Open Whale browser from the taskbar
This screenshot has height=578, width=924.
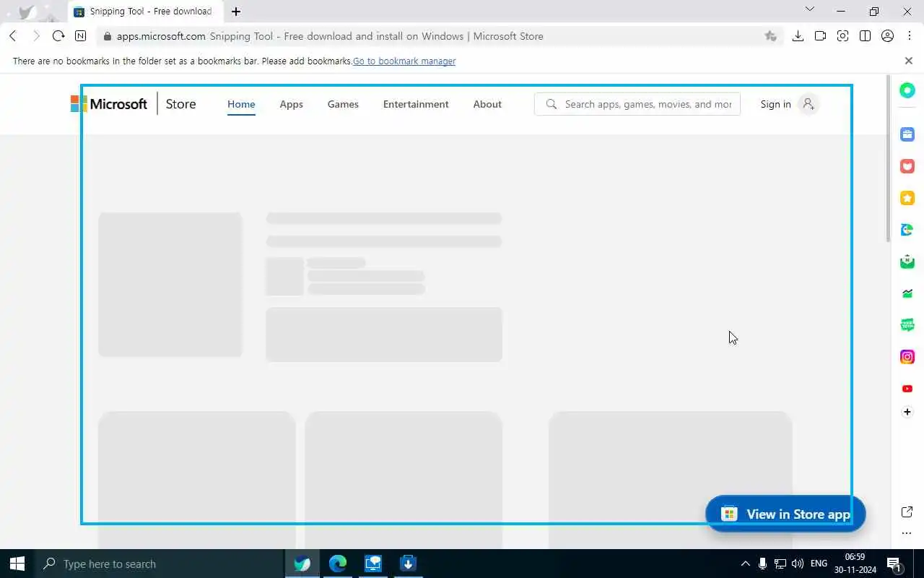(x=302, y=564)
